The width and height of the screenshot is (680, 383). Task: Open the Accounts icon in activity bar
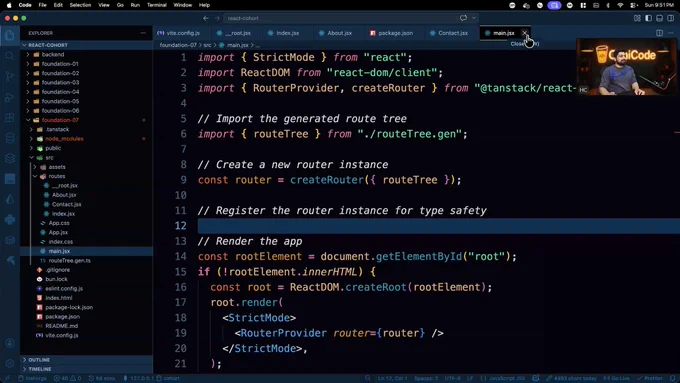coord(10,343)
